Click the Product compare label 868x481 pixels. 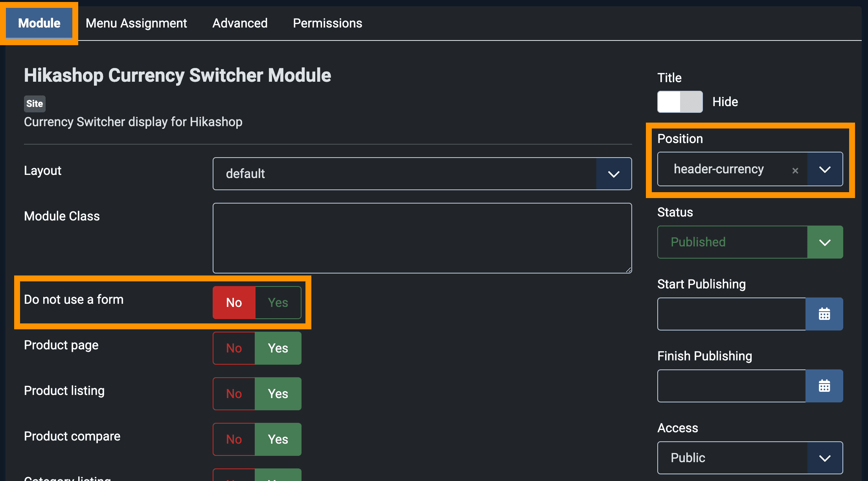click(x=72, y=436)
